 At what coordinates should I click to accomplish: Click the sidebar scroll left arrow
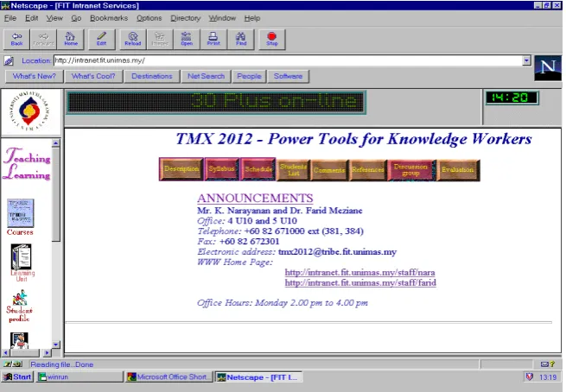(x=6, y=352)
